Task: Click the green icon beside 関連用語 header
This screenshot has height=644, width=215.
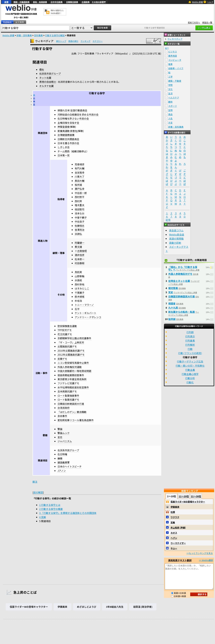Action: tap(166, 260)
